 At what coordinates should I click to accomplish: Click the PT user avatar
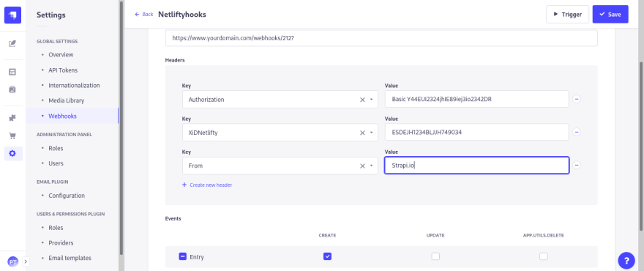tap(12, 261)
